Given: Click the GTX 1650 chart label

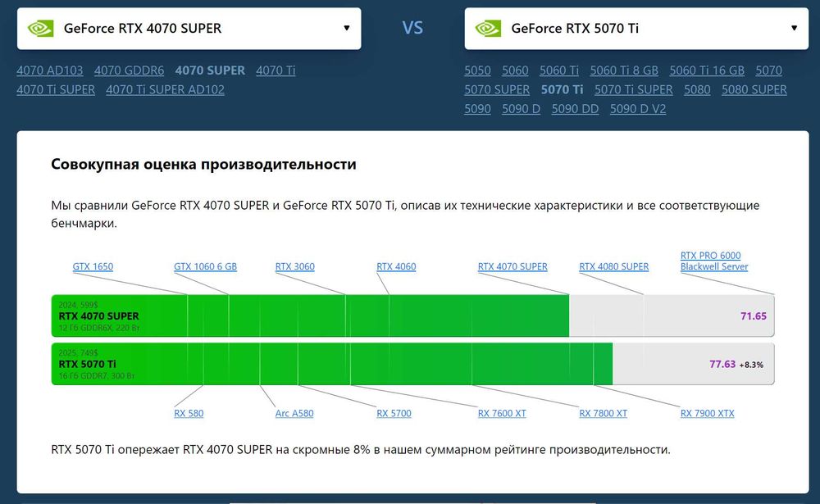Looking at the screenshot, I should click(93, 266).
